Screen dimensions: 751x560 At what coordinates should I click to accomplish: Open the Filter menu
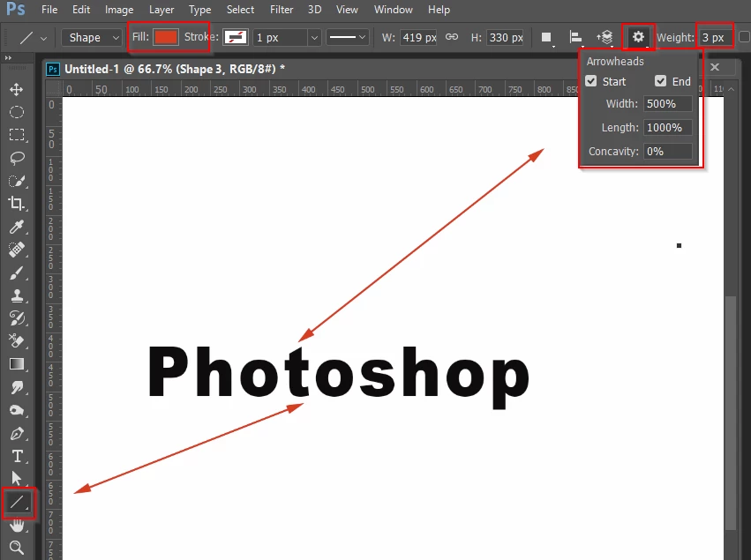tap(282, 10)
